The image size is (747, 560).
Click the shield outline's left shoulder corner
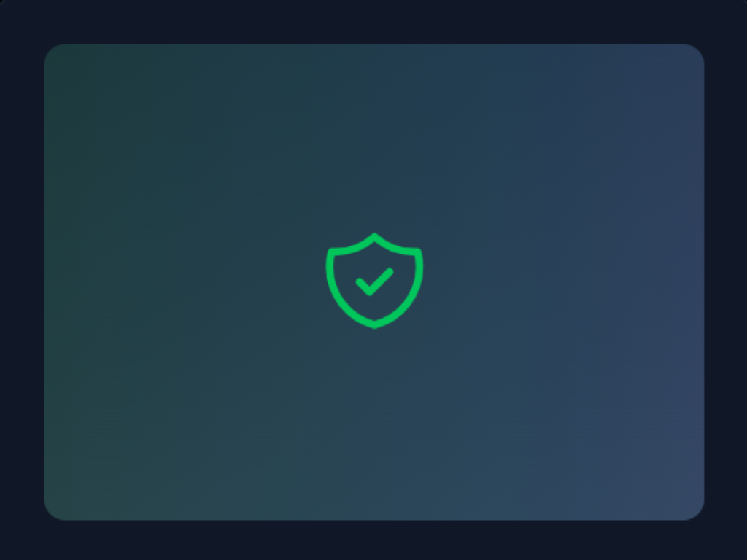332,252
